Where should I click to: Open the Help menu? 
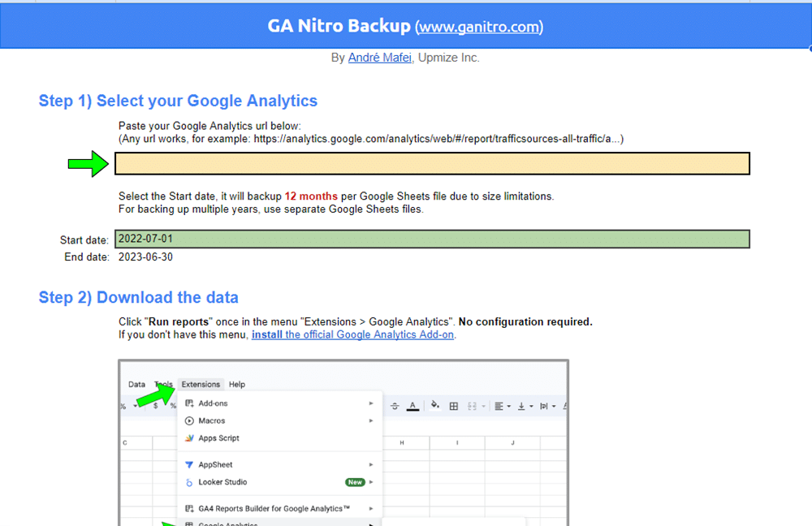coord(238,384)
